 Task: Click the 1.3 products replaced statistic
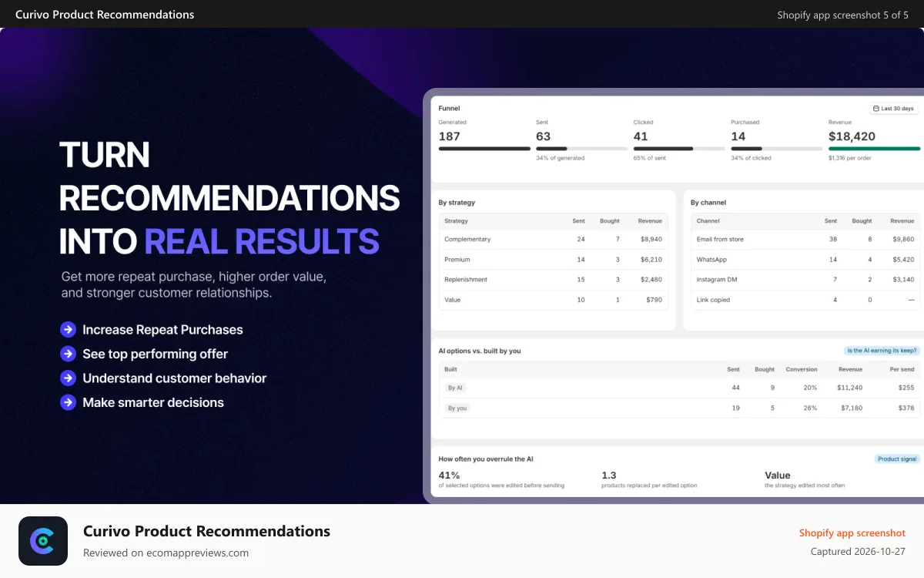pos(609,476)
